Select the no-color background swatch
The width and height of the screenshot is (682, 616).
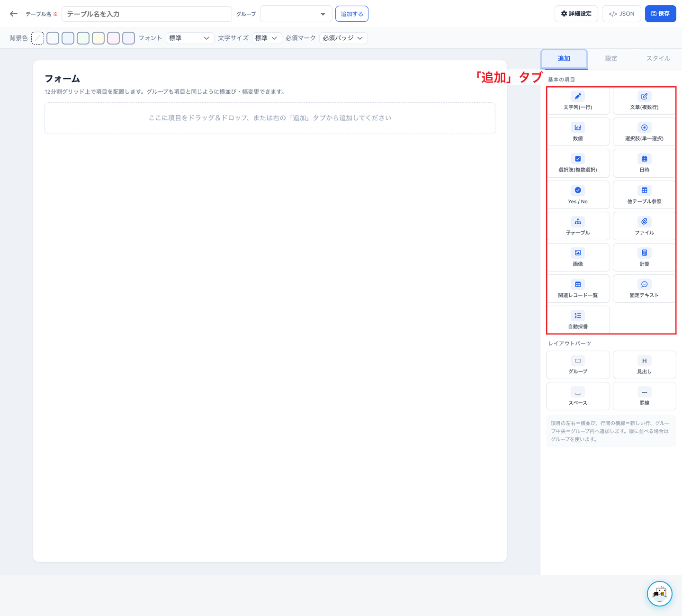coord(37,38)
